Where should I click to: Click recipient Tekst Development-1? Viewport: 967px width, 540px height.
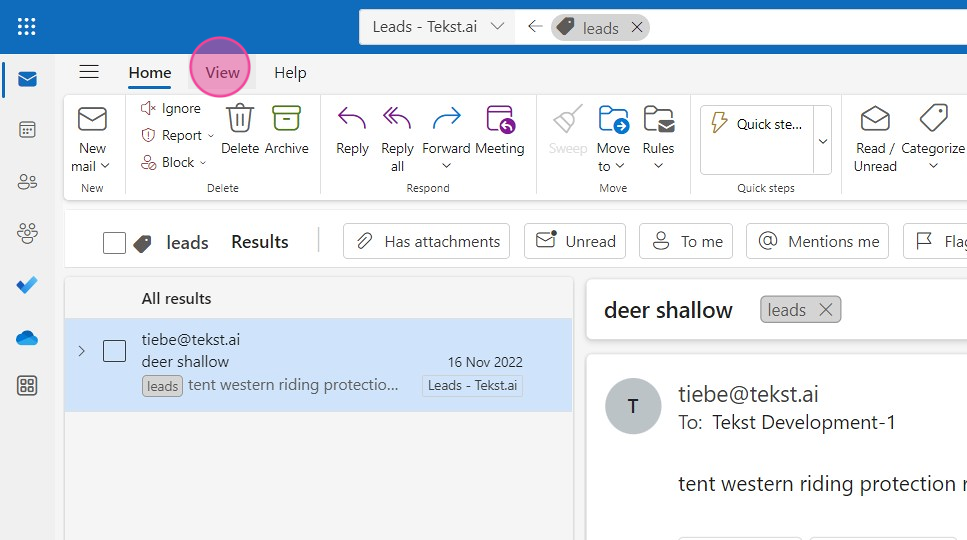[x=804, y=423]
